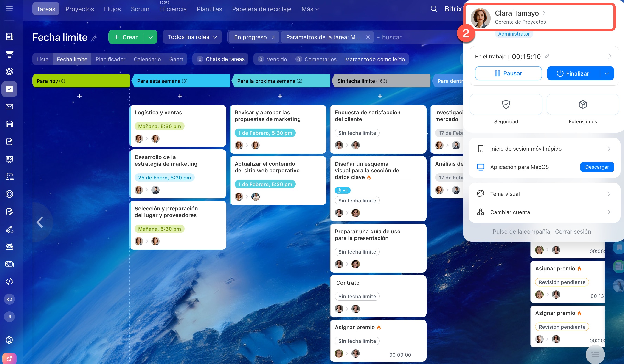
Task: Remove the En progreso filter chip
Action: [273, 37]
